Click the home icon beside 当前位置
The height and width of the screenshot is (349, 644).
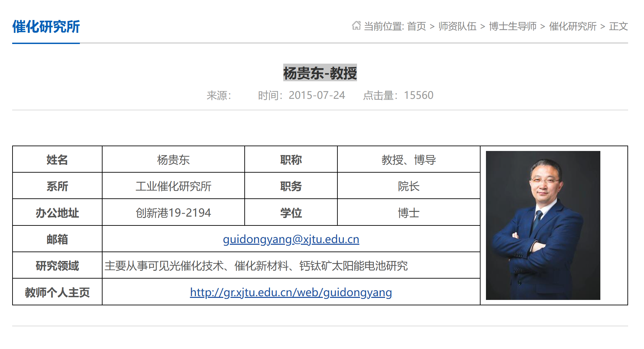click(356, 26)
